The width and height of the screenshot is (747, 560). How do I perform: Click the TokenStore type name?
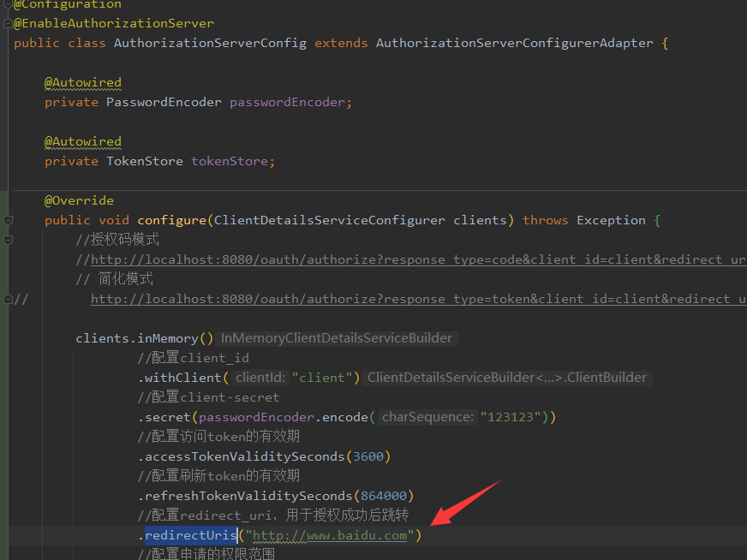point(145,162)
